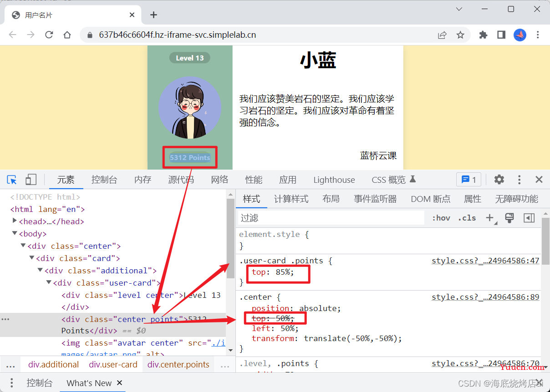Viewport: 550px width, 392px height.
Task: Toggle the :hov element state button
Action: tap(441, 218)
